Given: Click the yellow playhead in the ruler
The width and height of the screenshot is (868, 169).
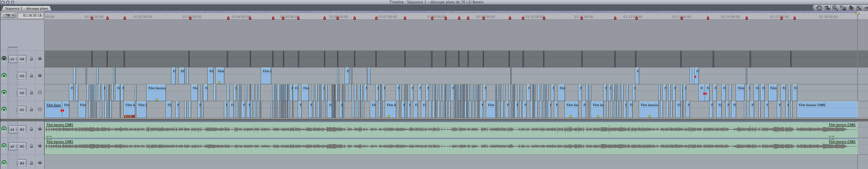Looking at the screenshot, I should (x=858, y=14).
